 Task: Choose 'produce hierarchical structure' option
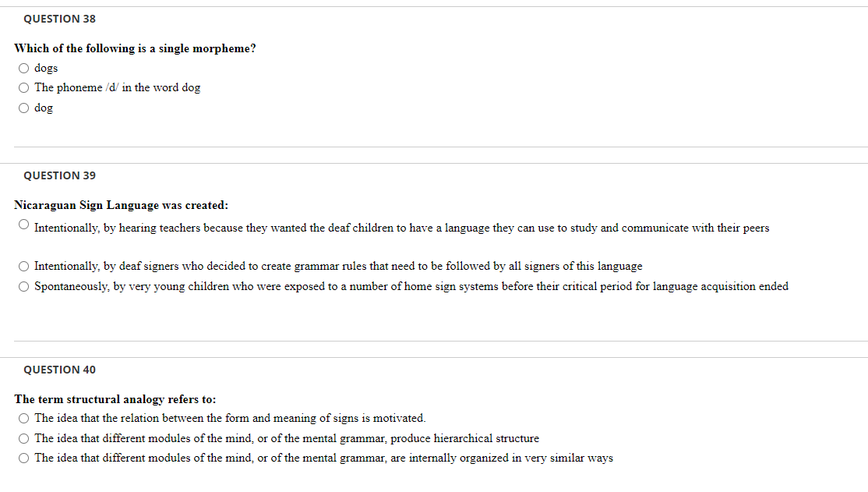[24, 439]
